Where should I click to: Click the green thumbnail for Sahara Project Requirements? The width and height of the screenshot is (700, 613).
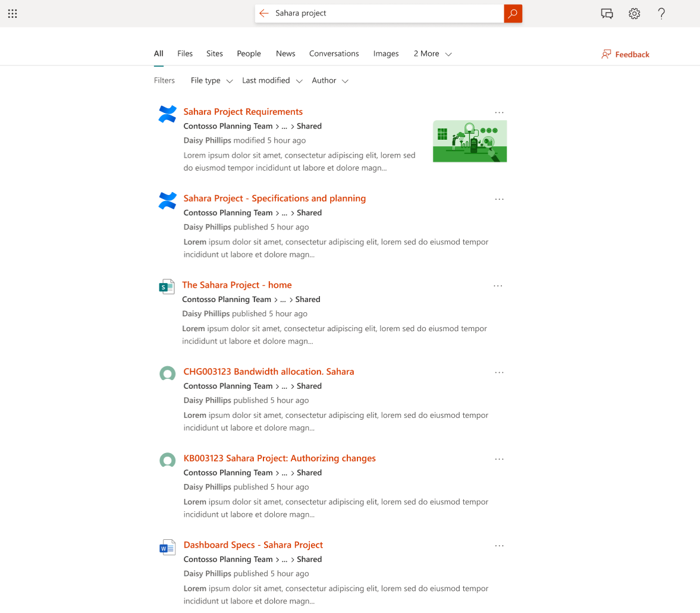pyautogui.click(x=470, y=141)
